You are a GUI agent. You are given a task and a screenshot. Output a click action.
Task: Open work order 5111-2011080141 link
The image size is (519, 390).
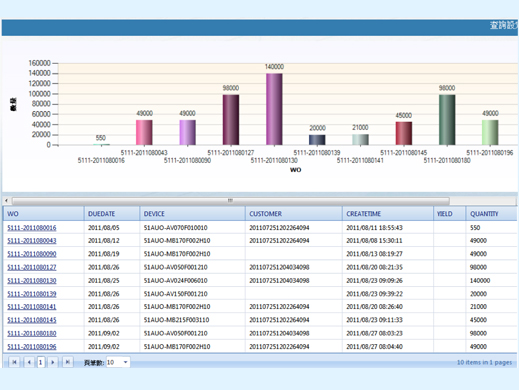[32, 307]
